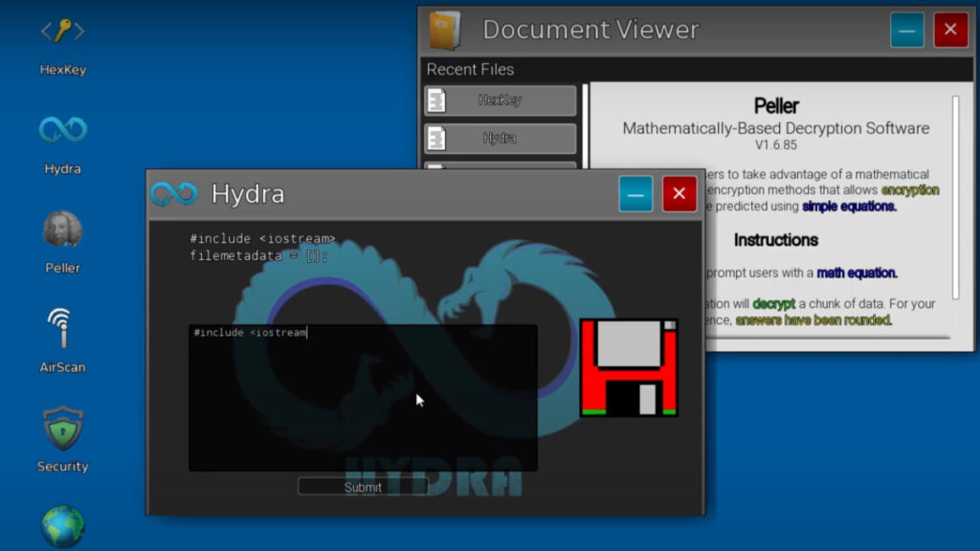The image size is (980, 551).
Task: Click the 'Instructions' heading in the Peller document
Action: coord(775,240)
